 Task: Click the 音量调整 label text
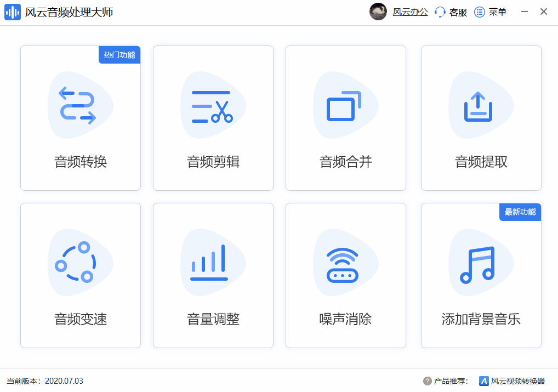tap(213, 319)
